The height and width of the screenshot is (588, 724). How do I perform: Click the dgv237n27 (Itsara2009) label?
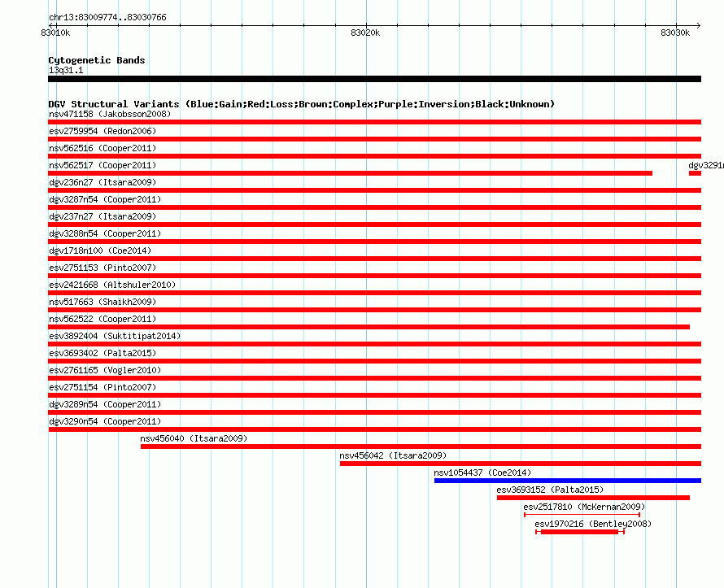point(102,216)
